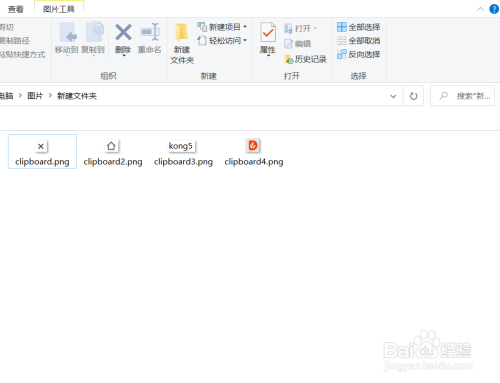Expand the address bar history dropdown
This screenshot has width=500, height=383.
click(393, 96)
